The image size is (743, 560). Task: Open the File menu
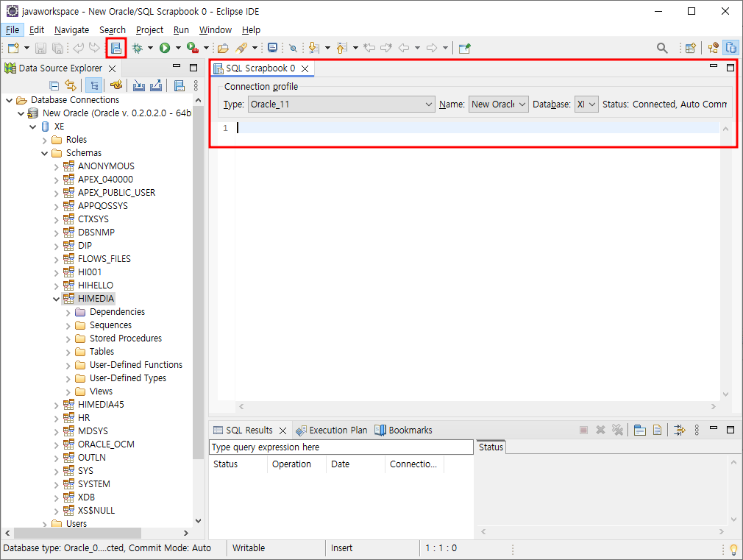[x=13, y=30]
